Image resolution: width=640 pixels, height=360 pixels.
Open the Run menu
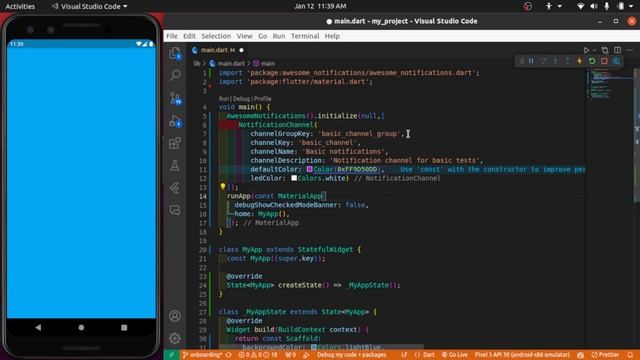[x=279, y=36]
